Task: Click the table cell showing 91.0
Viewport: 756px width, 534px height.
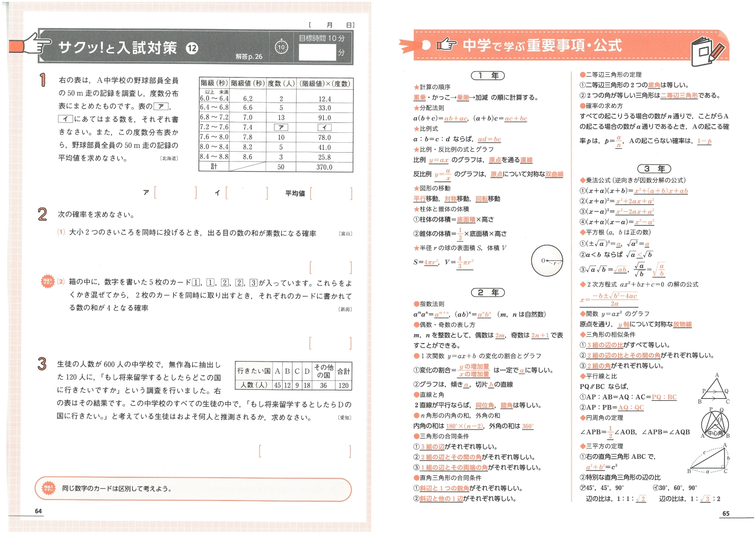Action: click(325, 117)
